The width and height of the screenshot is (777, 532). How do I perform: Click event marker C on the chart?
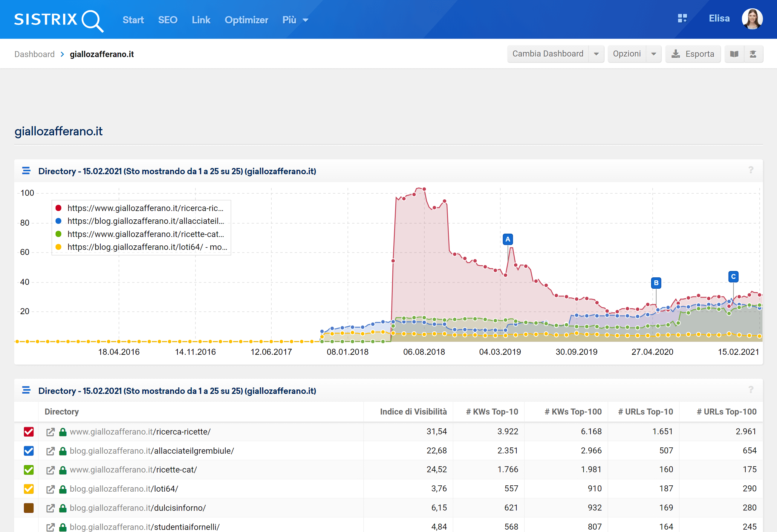coord(733,276)
